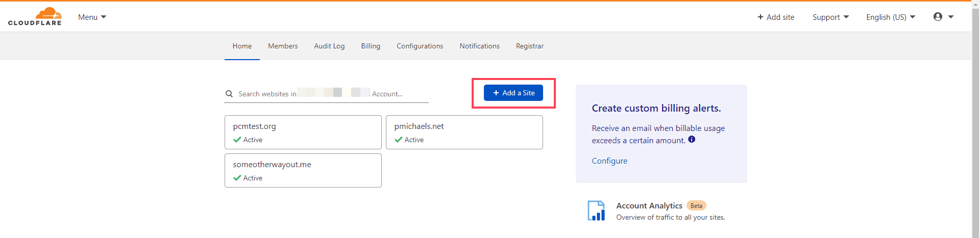Click the blue Add a Site button
Screen dimensions: 980x238
(513, 93)
